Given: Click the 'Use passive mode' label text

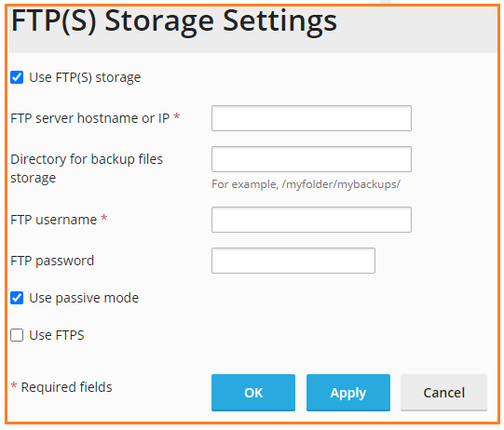Looking at the screenshot, I should tap(84, 299).
